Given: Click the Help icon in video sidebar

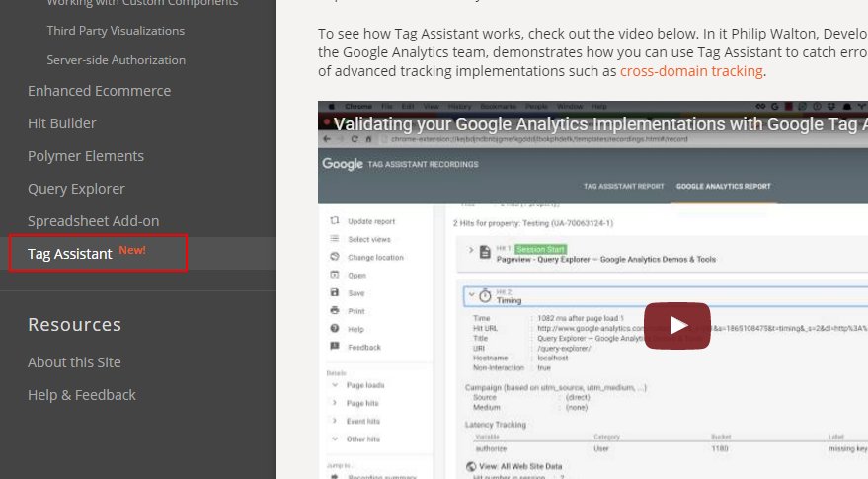Looking at the screenshot, I should pos(335,328).
